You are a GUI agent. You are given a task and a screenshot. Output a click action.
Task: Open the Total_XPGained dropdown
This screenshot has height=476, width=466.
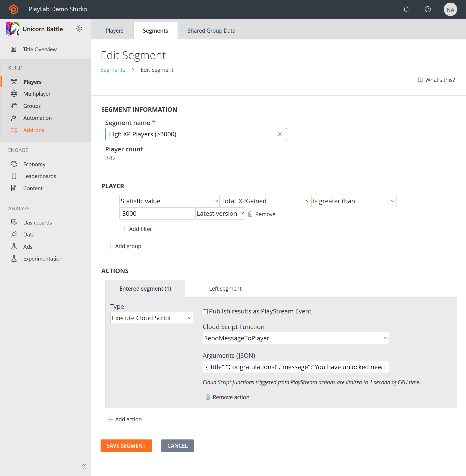[265, 201]
